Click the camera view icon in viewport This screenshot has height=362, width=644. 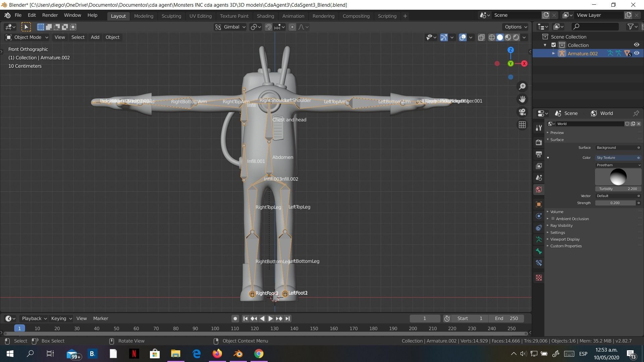[522, 112]
